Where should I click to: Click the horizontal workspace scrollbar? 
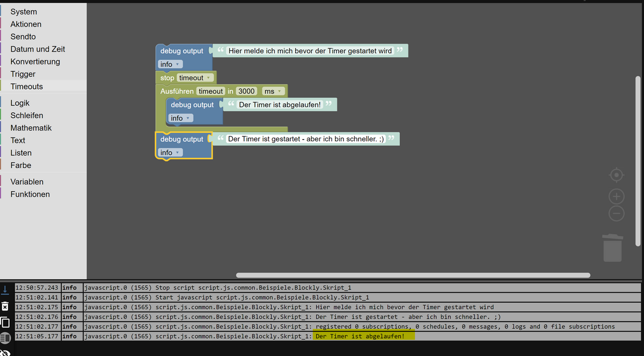pos(413,275)
